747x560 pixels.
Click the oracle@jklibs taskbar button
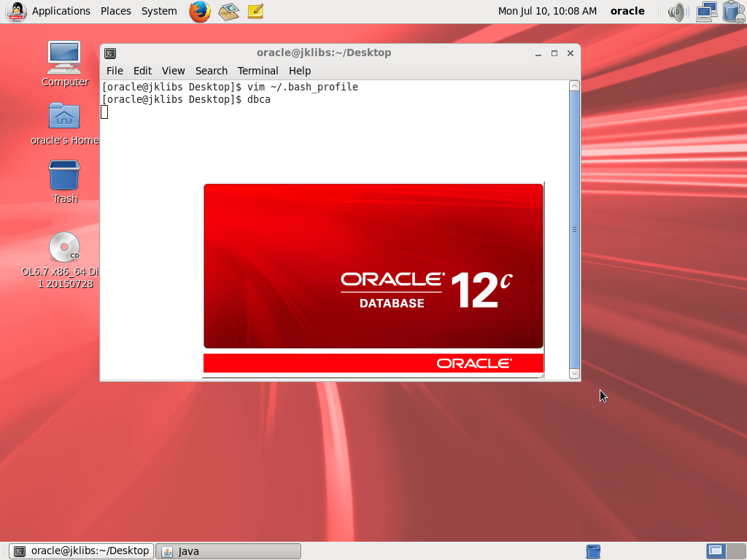[x=82, y=551]
